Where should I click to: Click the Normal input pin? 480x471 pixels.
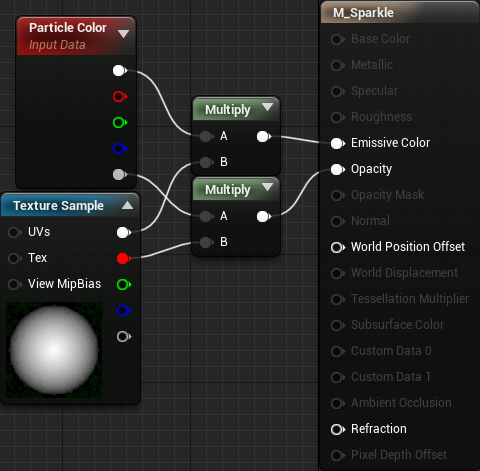(x=338, y=221)
